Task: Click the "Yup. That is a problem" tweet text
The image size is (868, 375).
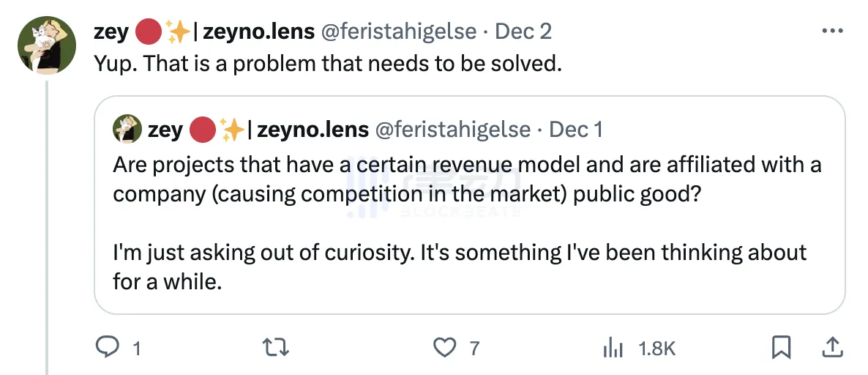Action: pos(328,64)
